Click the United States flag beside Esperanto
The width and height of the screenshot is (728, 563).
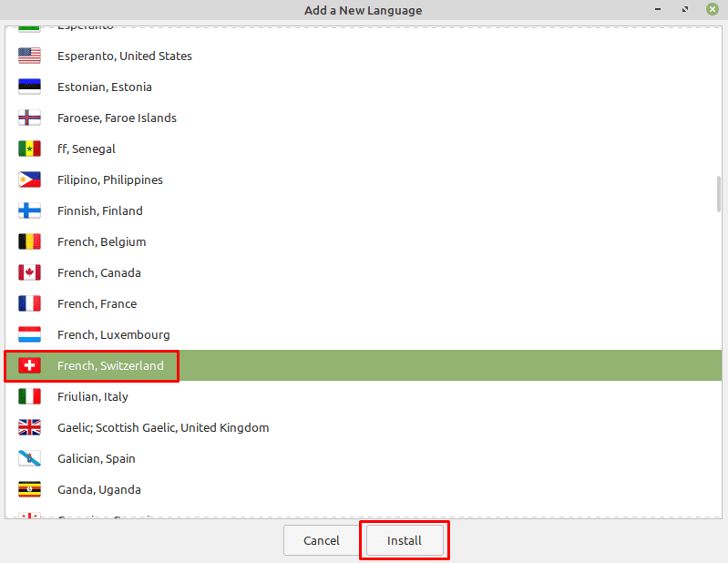29,56
